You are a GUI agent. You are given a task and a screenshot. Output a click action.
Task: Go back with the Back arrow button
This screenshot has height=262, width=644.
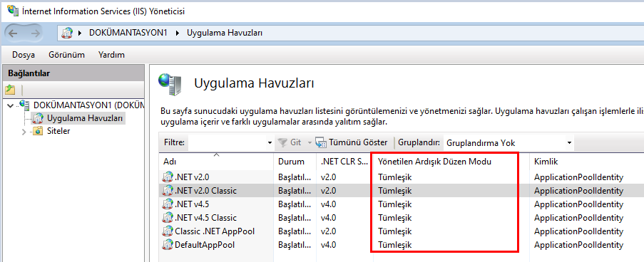click(13, 33)
